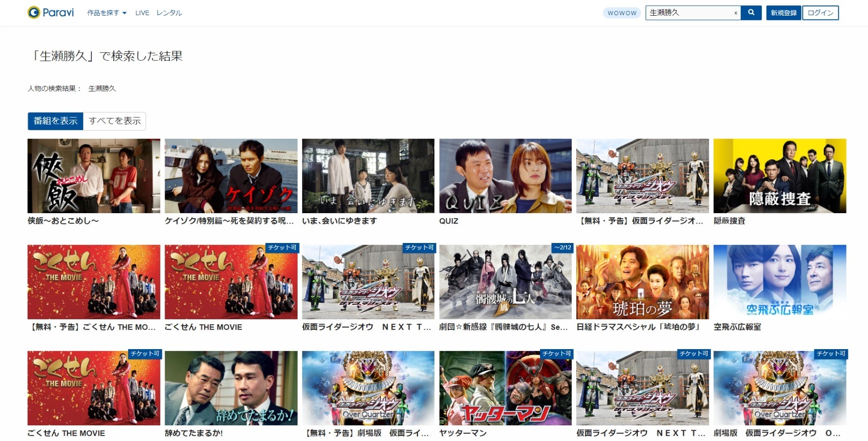This screenshot has width=868, height=441.
Task: Click the ~2/12 badge on 髑髏城の七人
Action: point(562,248)
